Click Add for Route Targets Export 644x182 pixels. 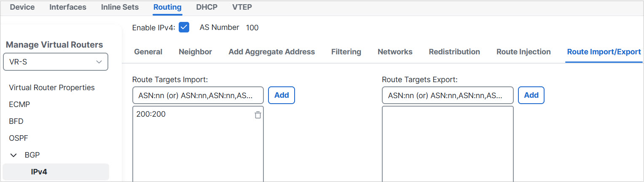click(531, 95)
